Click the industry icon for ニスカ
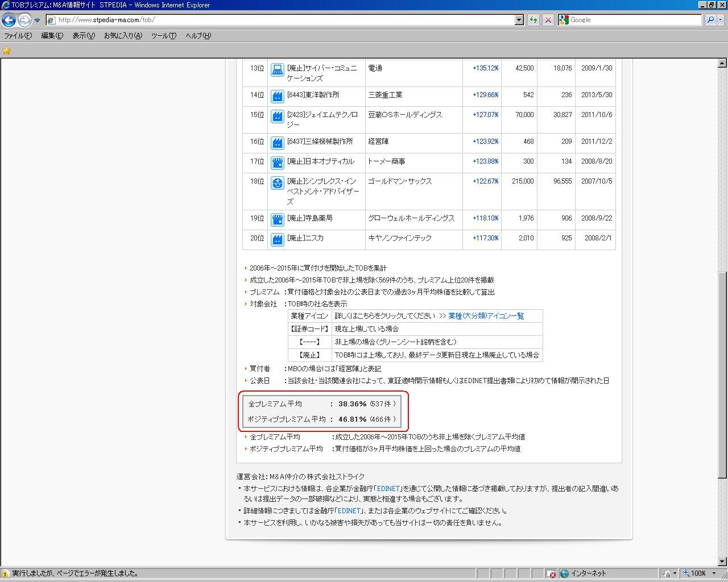Screen dimensions: 728x582 point(277,240)
